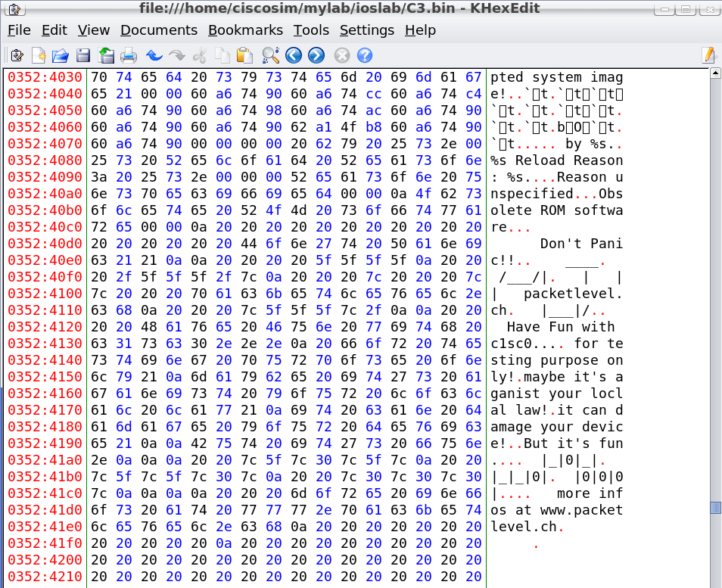Print the document using the printer icon
The width and height of the screenshot is (722, 588).
tap(129, 55)
